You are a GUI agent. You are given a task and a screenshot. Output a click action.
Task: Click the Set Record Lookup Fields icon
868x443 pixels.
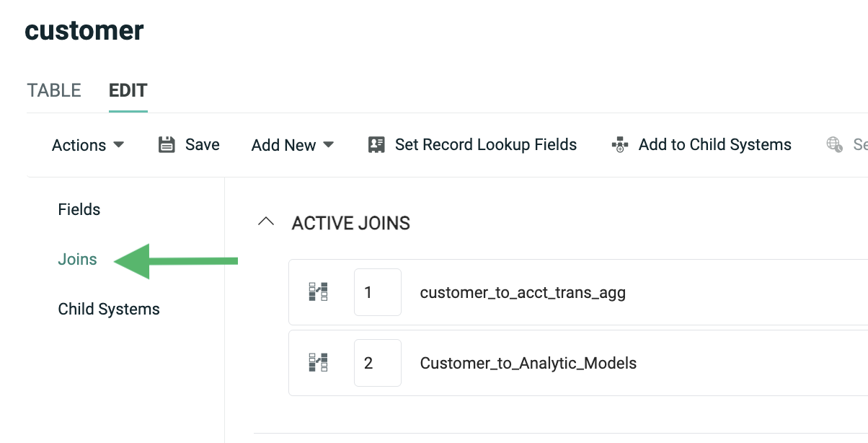(376, 145)
